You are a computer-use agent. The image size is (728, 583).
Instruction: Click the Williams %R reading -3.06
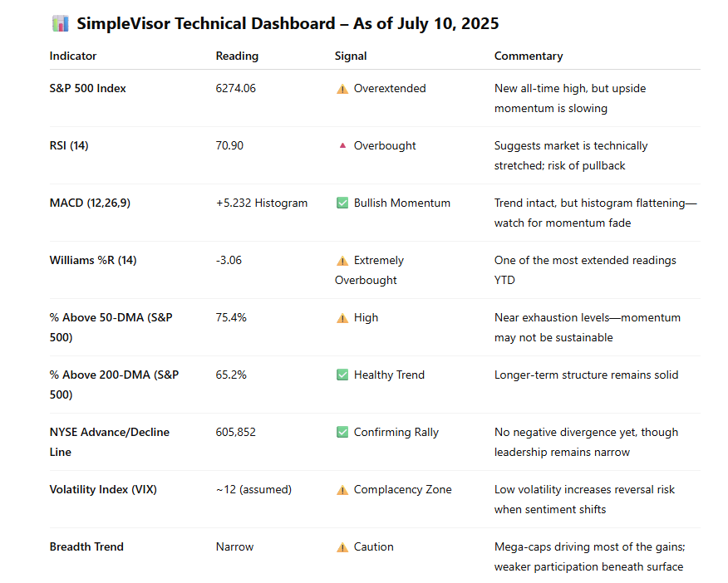click(x=229, y=260)
